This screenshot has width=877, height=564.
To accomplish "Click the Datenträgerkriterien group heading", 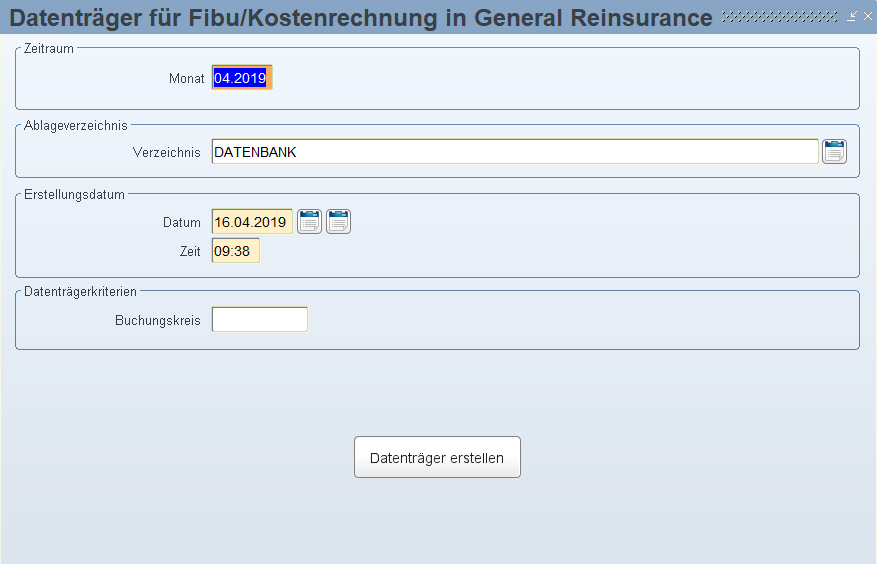I will (80, 292).
